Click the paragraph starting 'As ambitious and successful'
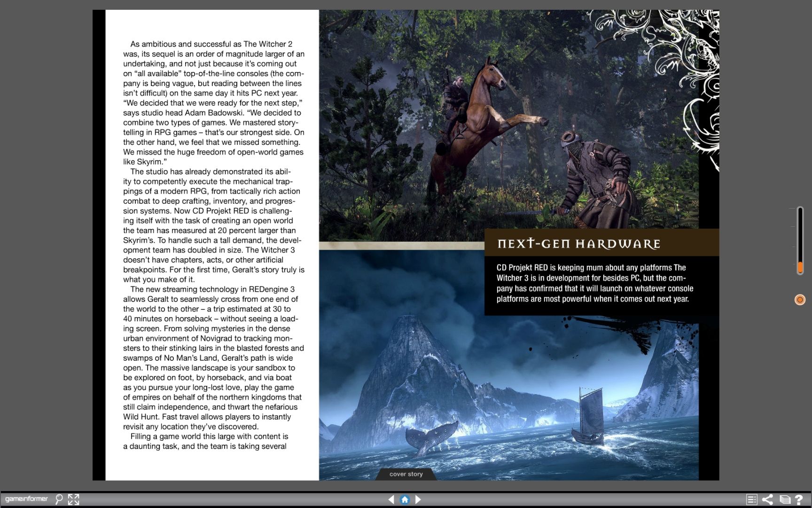812x508 pixels. 214,103
